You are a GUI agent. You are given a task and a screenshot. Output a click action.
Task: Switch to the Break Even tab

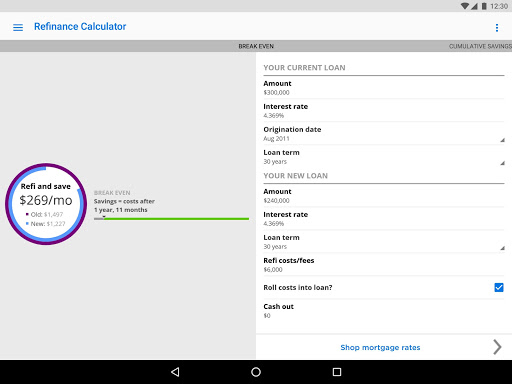[256, 46]
